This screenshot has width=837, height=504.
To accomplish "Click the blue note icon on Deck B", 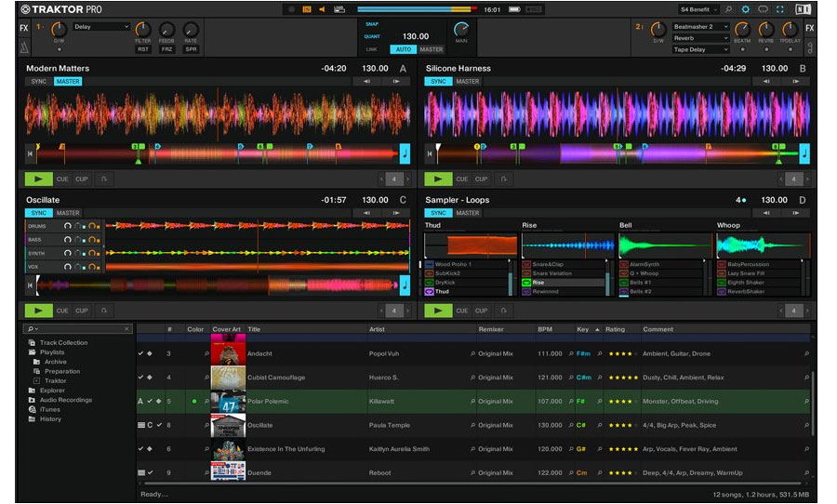I will 804,153.
